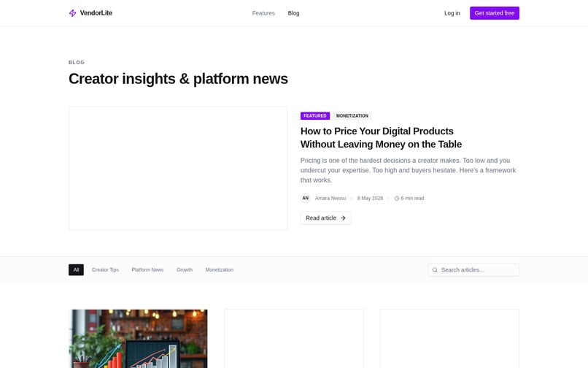Select the All filter tab
Viewport: 588px width, 368px height.
(x=76, y=269)
